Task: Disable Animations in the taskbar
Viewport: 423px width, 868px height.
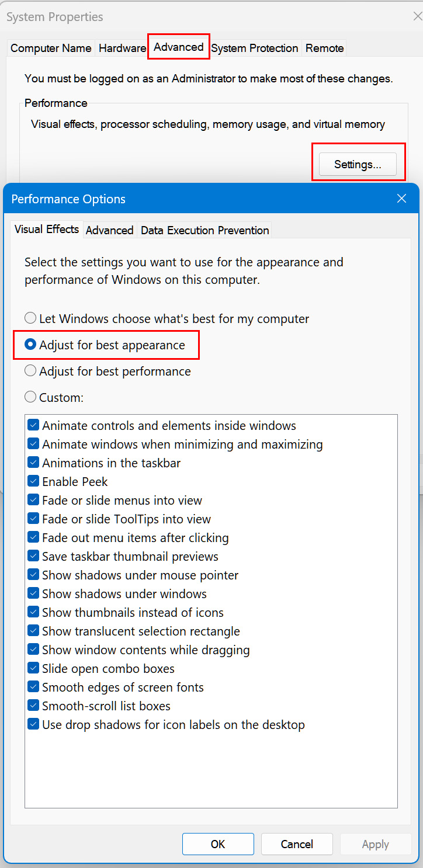Action: tap(33, 463)
